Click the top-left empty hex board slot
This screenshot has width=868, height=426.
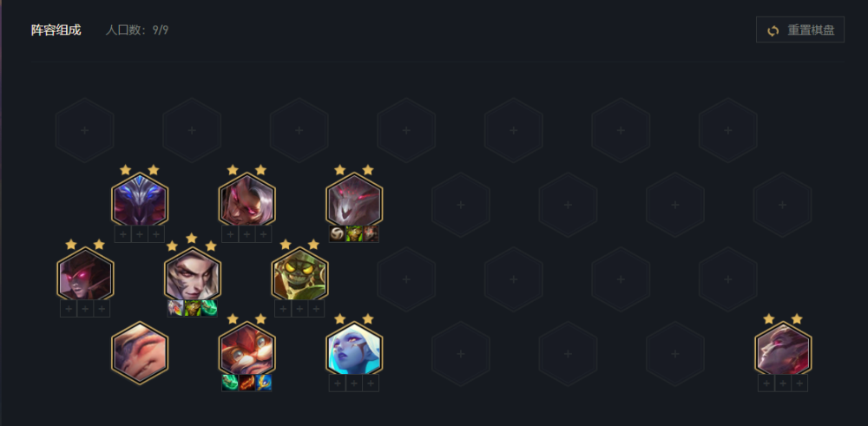coord(85,130)
